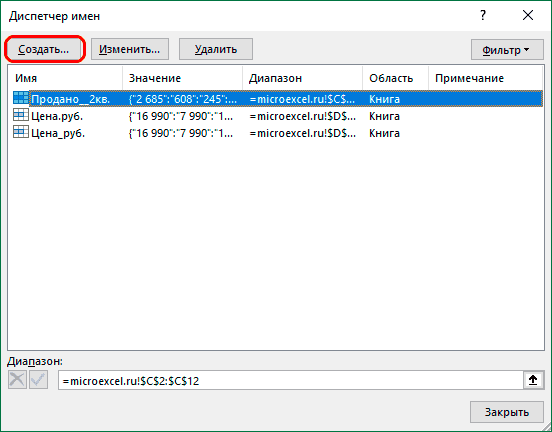Click Цена_руб. row =microexcel.ru!$D$... cell
Image resolution: width=552 pixels, height=432 pixels.
pos(303,133)
